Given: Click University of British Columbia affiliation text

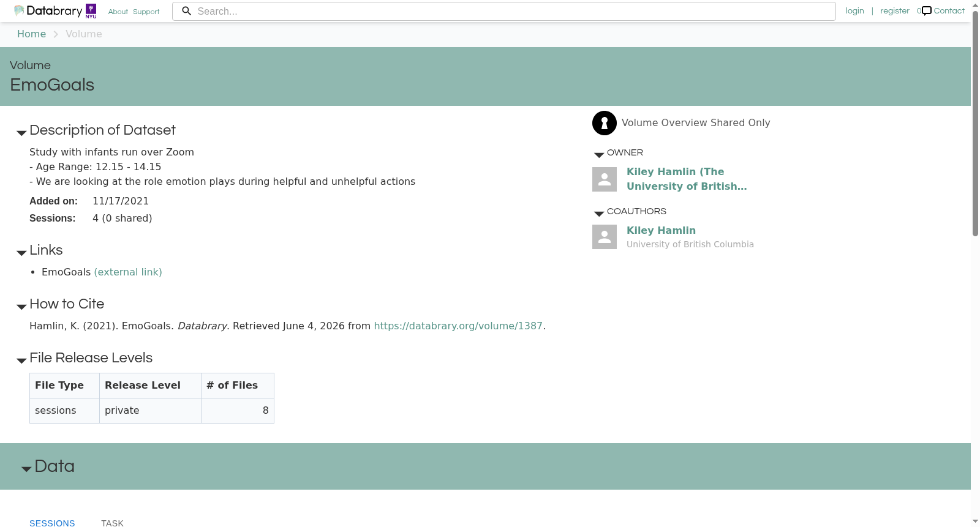Looking at the screenshot, I should 690,244.
